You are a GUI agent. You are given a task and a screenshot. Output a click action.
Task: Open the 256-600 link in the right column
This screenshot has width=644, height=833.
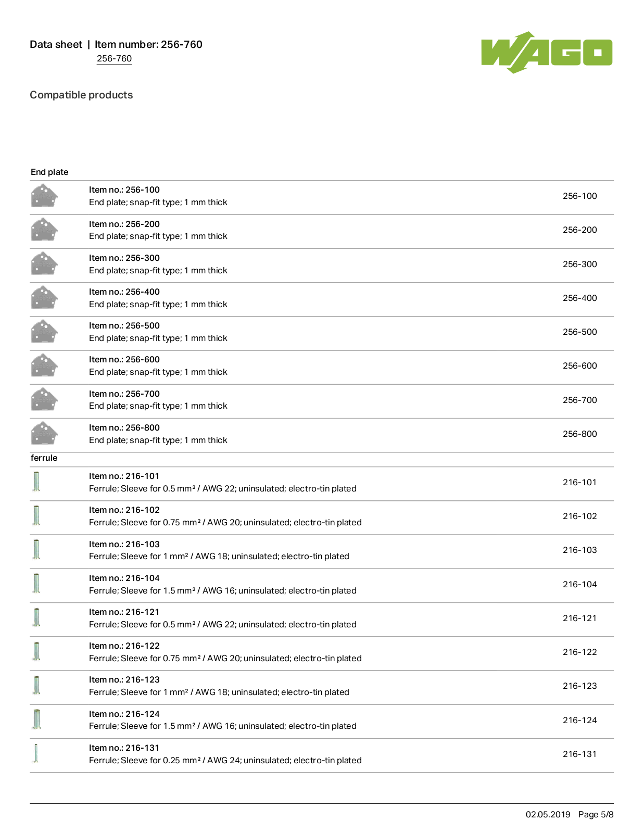pos(579,366)
